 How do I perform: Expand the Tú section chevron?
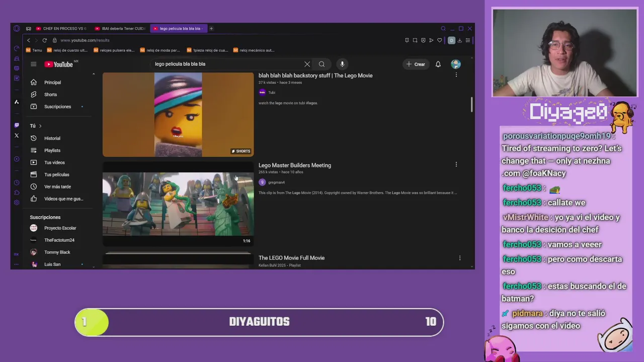(x=40, y=126)
